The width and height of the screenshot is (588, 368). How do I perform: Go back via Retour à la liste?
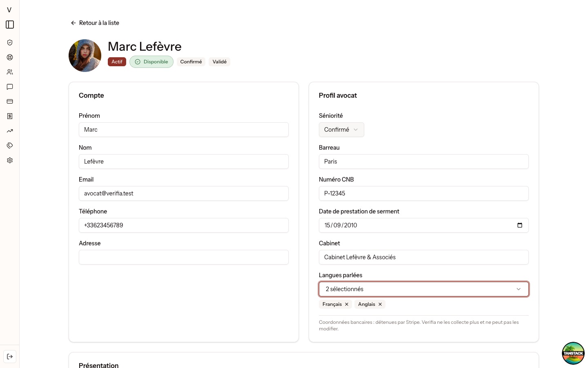[x=95, y=23]
